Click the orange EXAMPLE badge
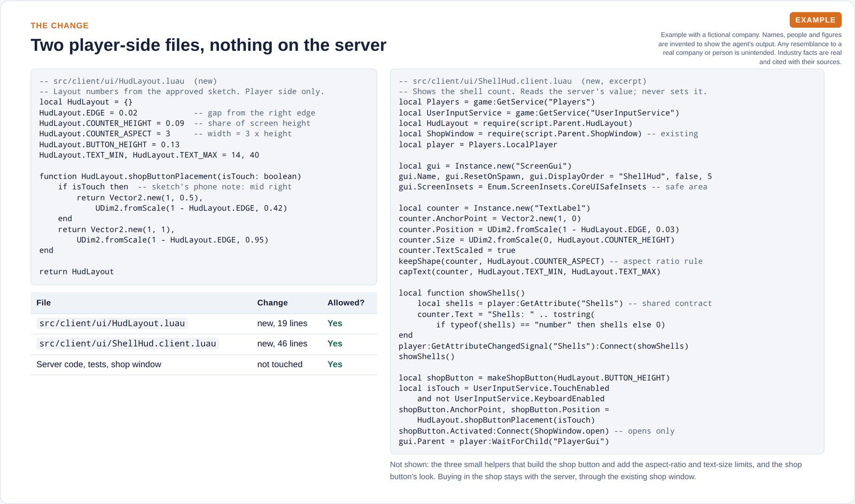855x504 pixels. (815, 20)
